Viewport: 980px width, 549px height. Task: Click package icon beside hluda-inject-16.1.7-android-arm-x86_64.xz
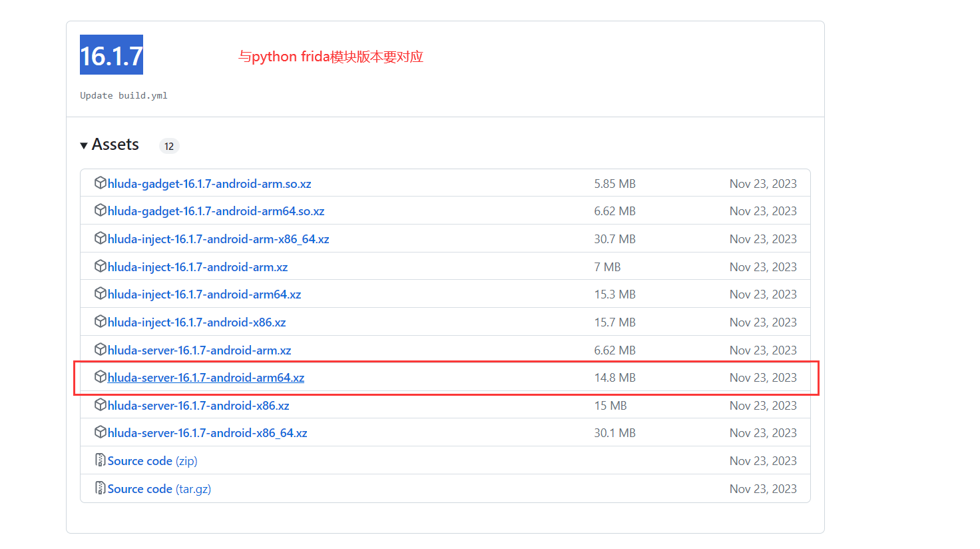click(x=101, y=238)
